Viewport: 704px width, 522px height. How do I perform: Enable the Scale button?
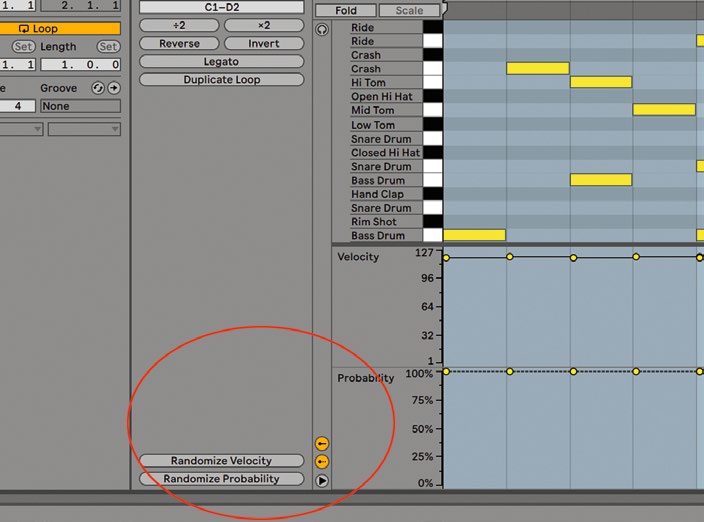[x=409, y=10]
